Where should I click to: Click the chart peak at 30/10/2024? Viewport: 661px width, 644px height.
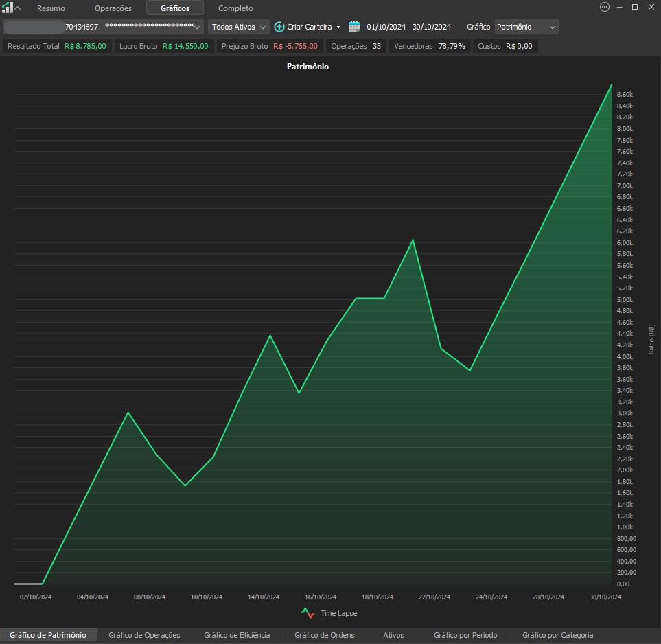pos(611,85)
